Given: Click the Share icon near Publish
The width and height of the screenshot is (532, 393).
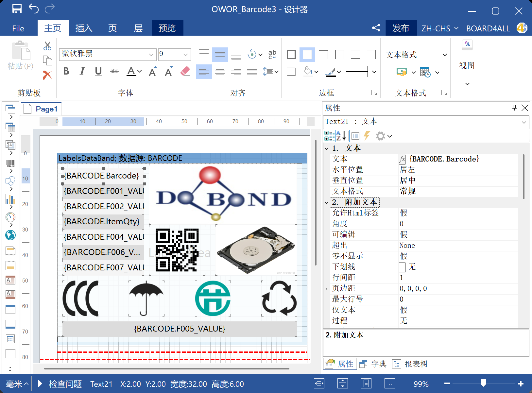Looking at the screenshot, I should click(376, 28).
